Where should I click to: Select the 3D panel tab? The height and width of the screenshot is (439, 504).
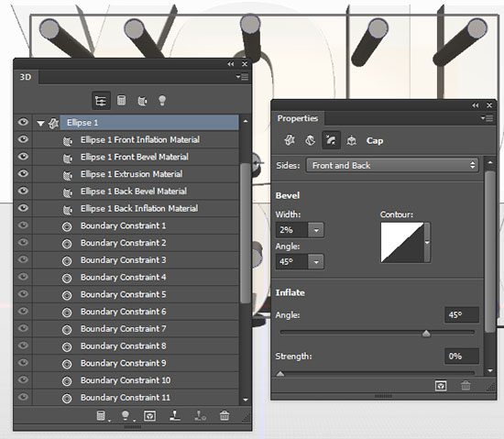coord(26,77)
